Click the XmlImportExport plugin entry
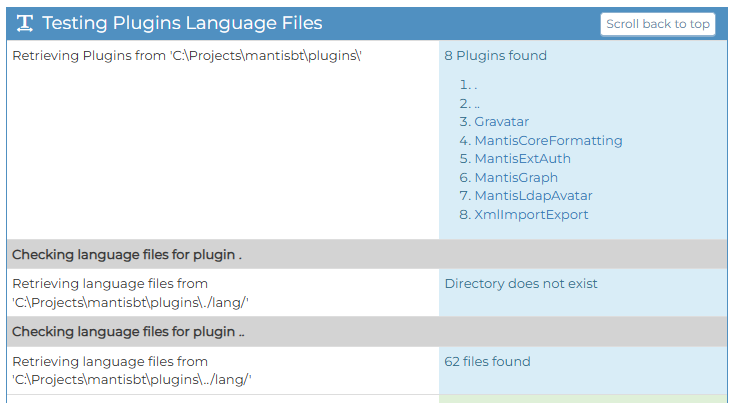This screenshot has width=734, height=403. coord(531,215)
